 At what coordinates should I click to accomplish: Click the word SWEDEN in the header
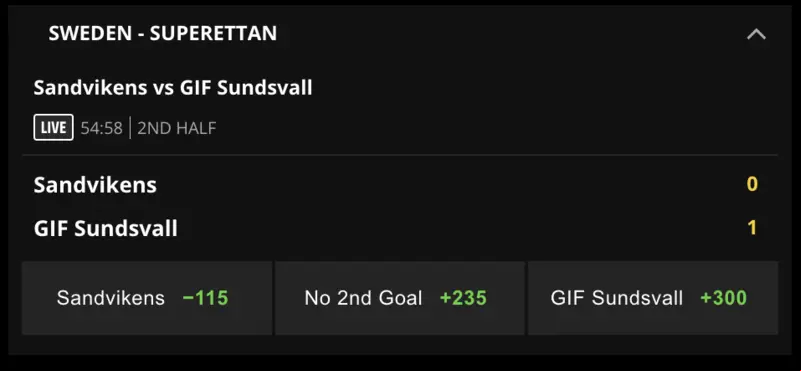coord(90,33)
